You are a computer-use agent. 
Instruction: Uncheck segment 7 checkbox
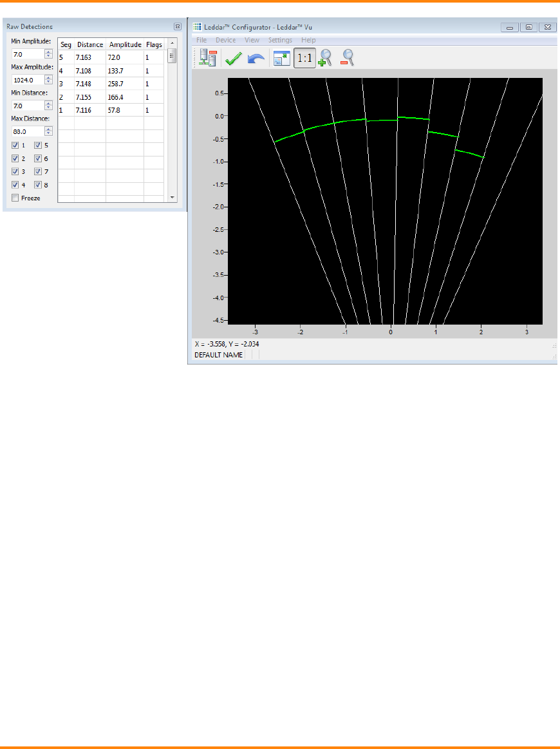(x=38, y=171)
